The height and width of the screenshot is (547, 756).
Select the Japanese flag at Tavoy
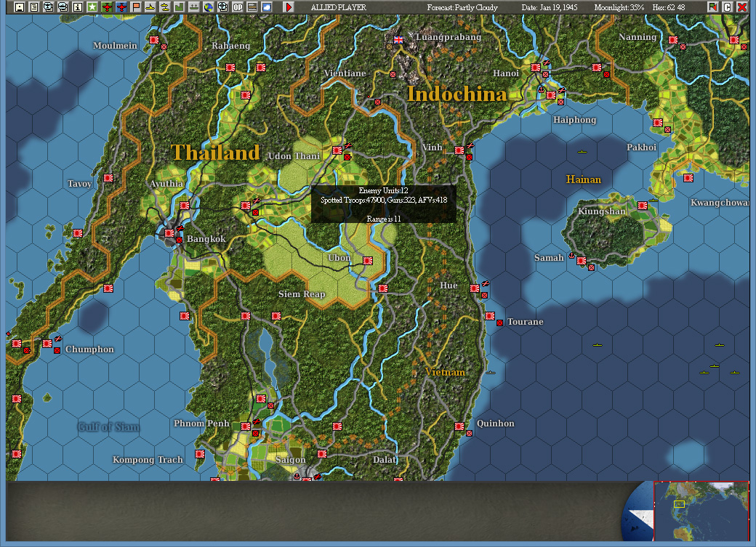[x=108, y=178]
